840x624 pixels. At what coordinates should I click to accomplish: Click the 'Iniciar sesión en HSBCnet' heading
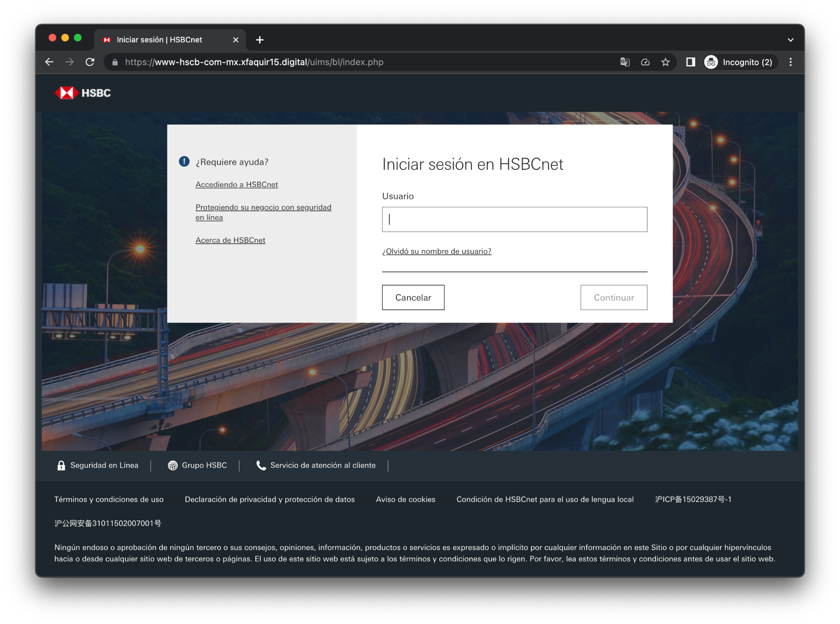(472, 165)
